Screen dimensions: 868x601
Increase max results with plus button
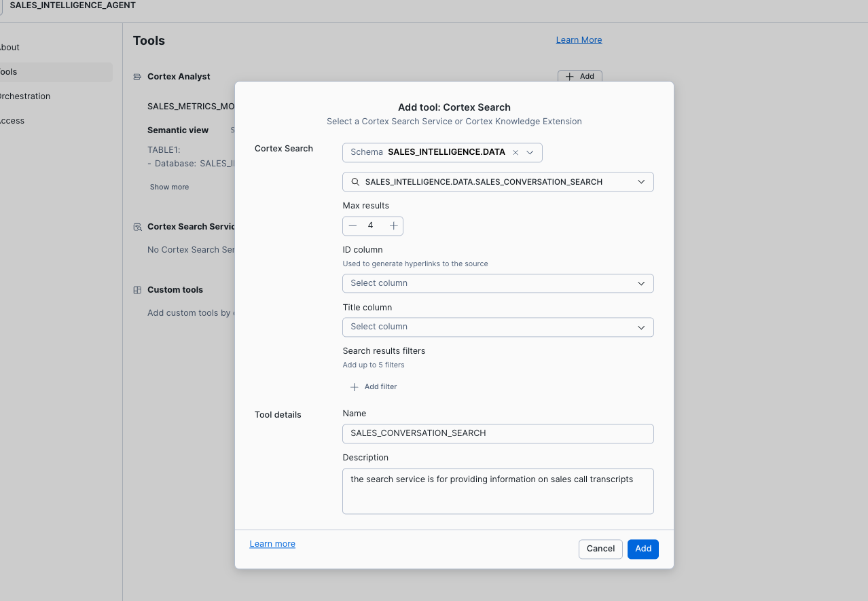click(393, 225)
